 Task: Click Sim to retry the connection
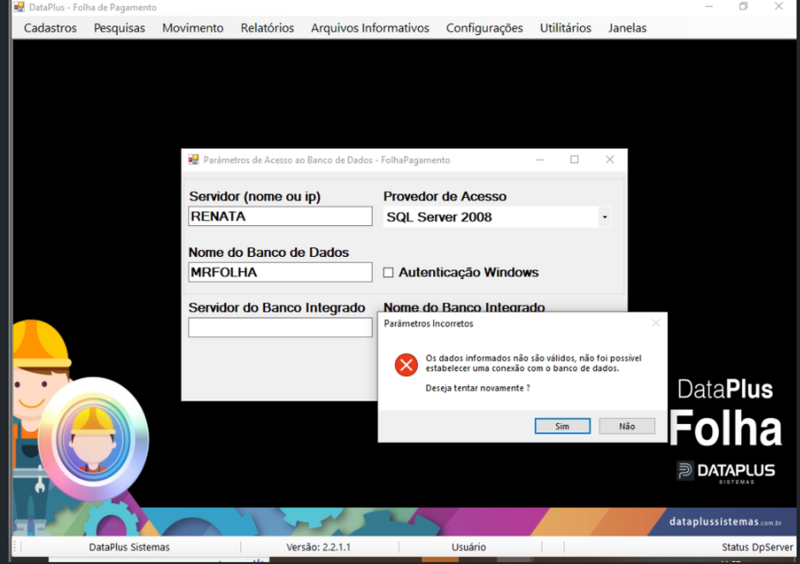click(562, 426)
